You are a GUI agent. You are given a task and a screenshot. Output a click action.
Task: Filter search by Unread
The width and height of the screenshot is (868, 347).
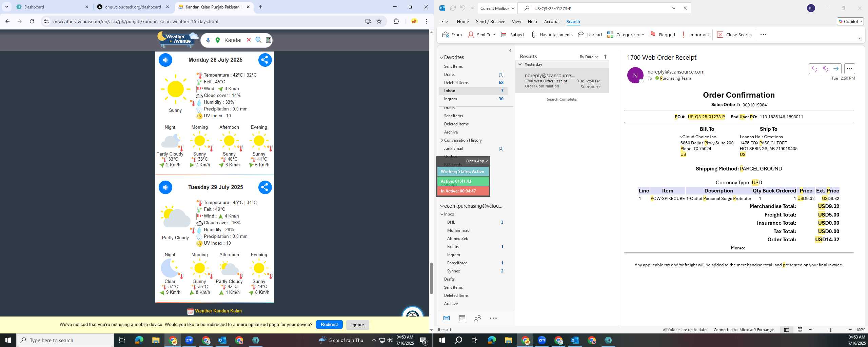click(590, 35)
